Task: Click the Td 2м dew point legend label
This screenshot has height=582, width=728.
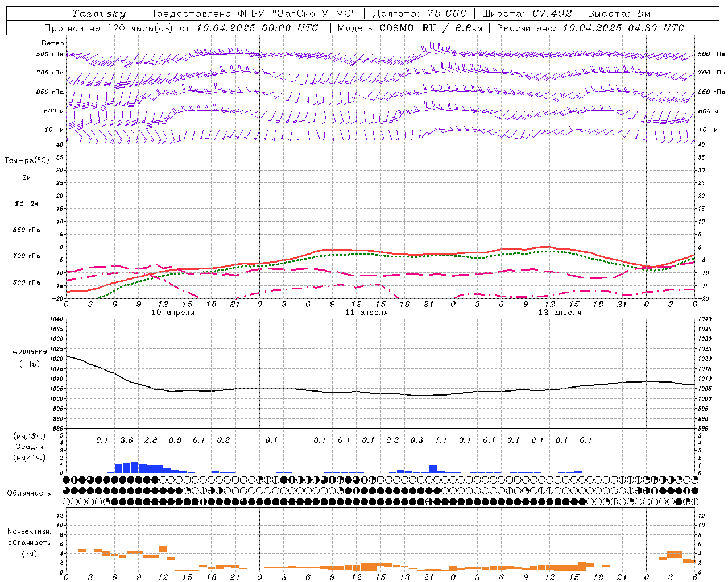Action: tap(27, 203)
